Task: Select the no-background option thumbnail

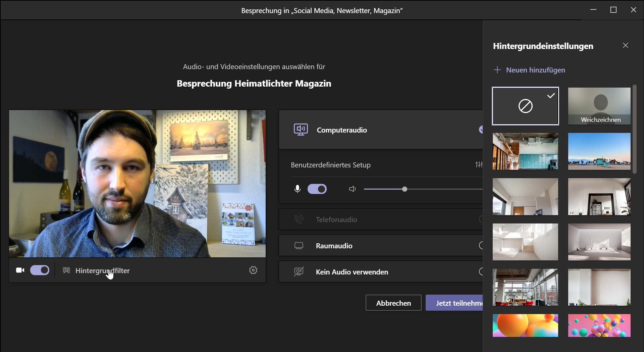Action: [525, 106]
